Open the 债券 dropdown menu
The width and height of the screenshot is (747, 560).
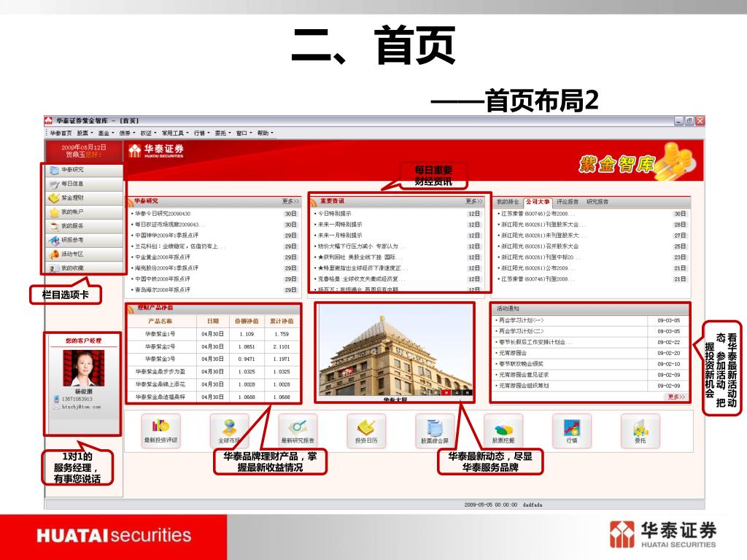[127, 133]
